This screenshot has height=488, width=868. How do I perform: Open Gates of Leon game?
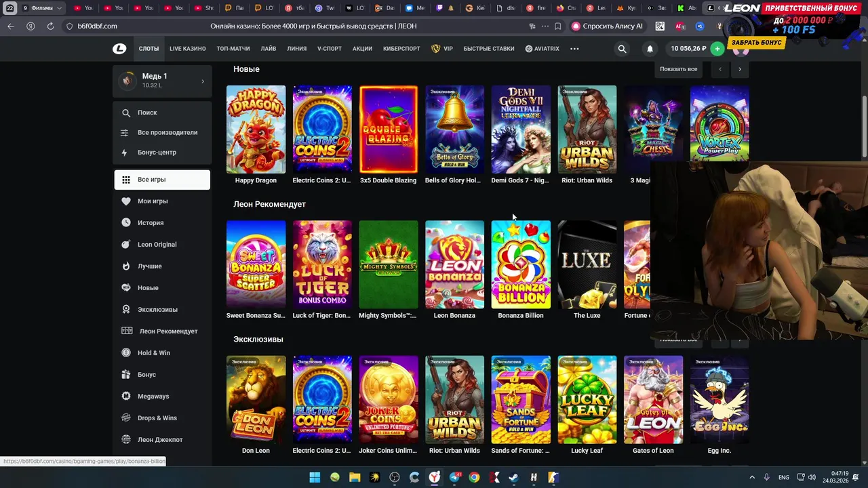[x=653, y=399]
